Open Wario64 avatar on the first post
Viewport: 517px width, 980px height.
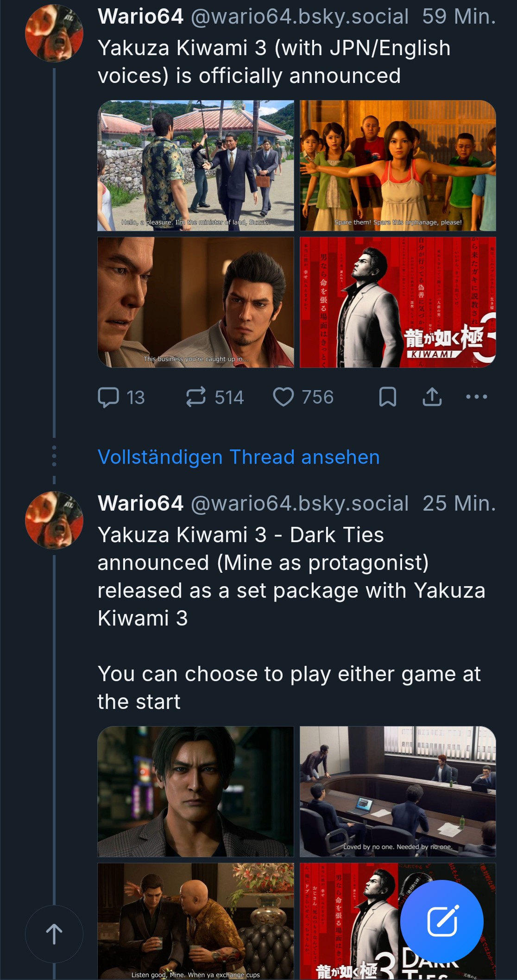[54, 33]
